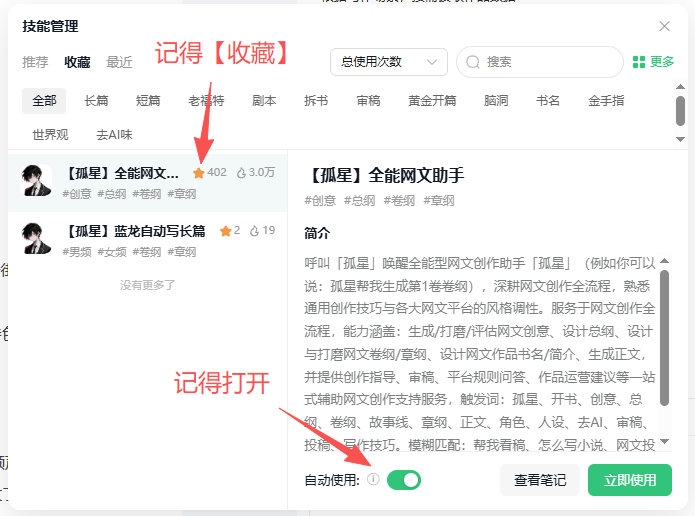Switch to the 收藏 tab
Image resolution: width=695 pixels, height=516 pixels.
point(77,62)
